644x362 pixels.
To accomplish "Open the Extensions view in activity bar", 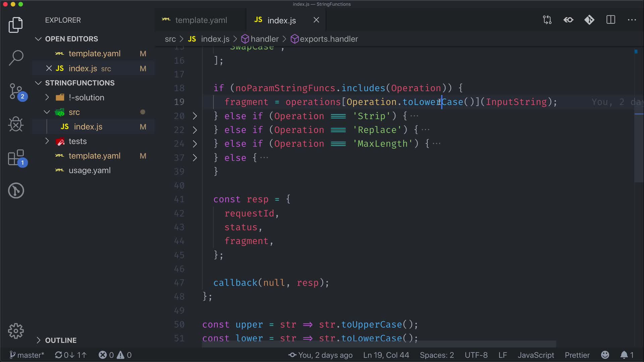I will pyautogui.click(x=16, y=158).
